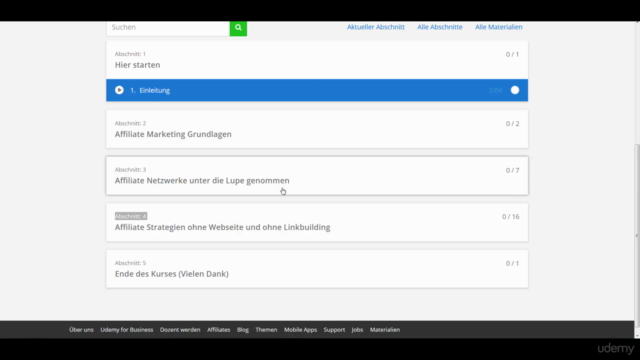
Task: Open Themen footer link
Action: pos(266,330)
